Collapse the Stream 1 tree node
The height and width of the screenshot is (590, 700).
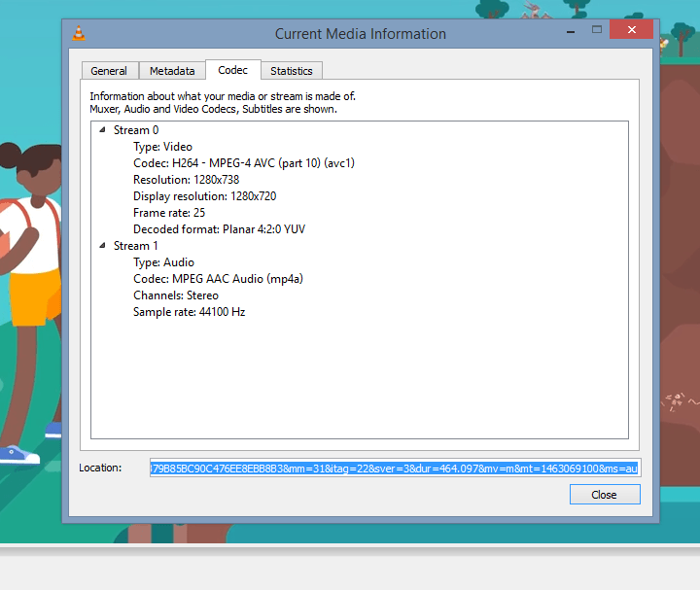point(102,246)
